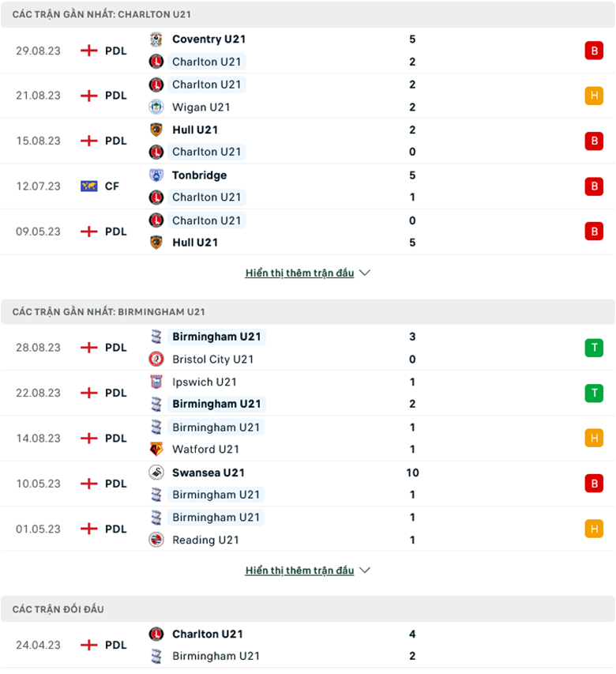Toggle the green T result badge for Birmingham vs Bristol City
Viewport: 616px width, 674px height.
[x=594, y=348]
